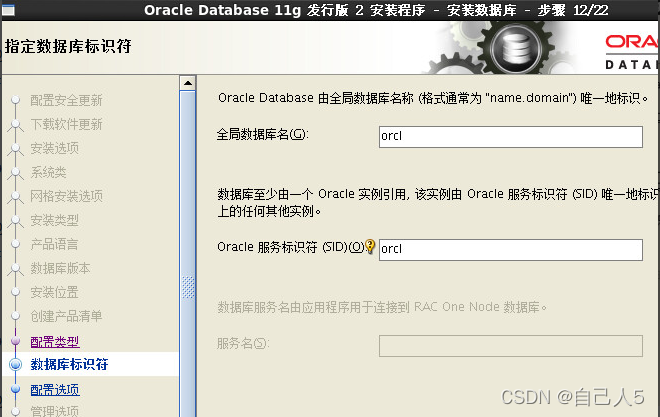Click the 服务名(S) label
The width and height of the screenshot is (660, 417).
point(243,343)
